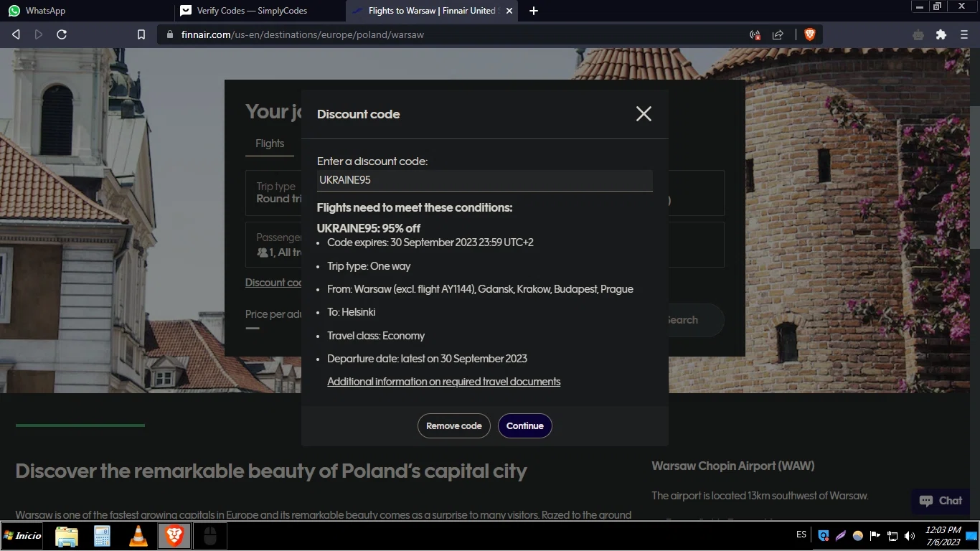Select the Flights tab in the booking widget
Viewport: 980px width, 551px height.
(x=270, y=143)
